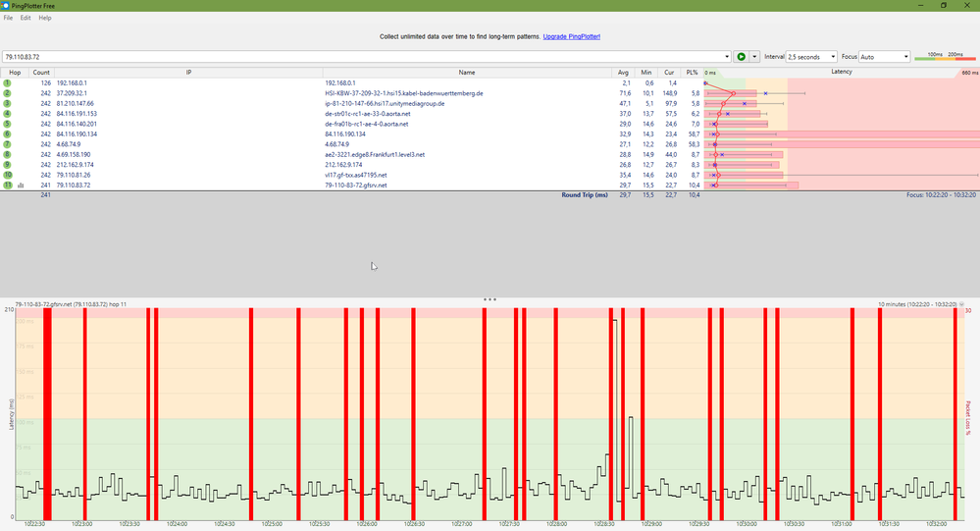The height and width of the screenshot is (531, 980).
Task: Click the hop 10 green circle icon
Action: (7, 175)
